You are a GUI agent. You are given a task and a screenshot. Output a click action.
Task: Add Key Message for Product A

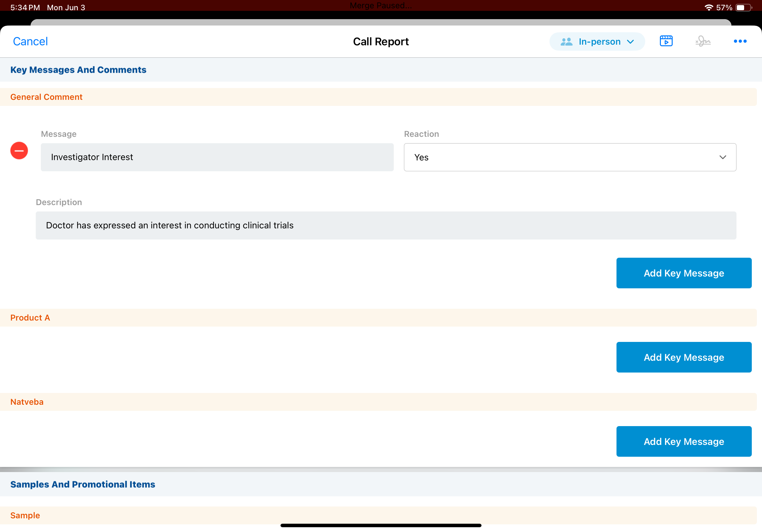(x=684, y=357)
